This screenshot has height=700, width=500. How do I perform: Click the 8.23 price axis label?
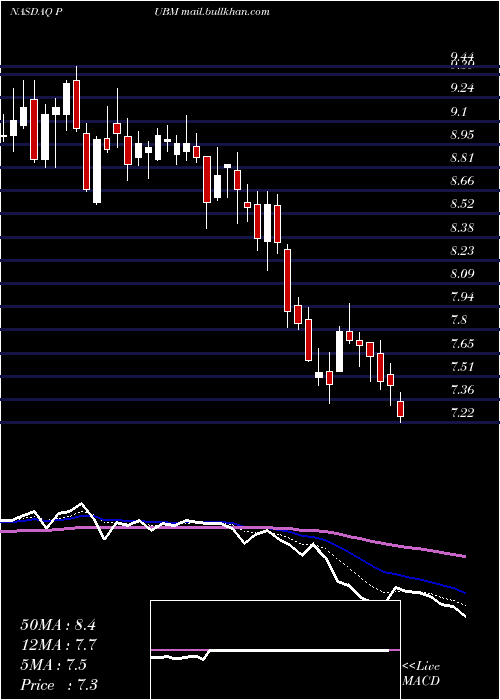462,250
